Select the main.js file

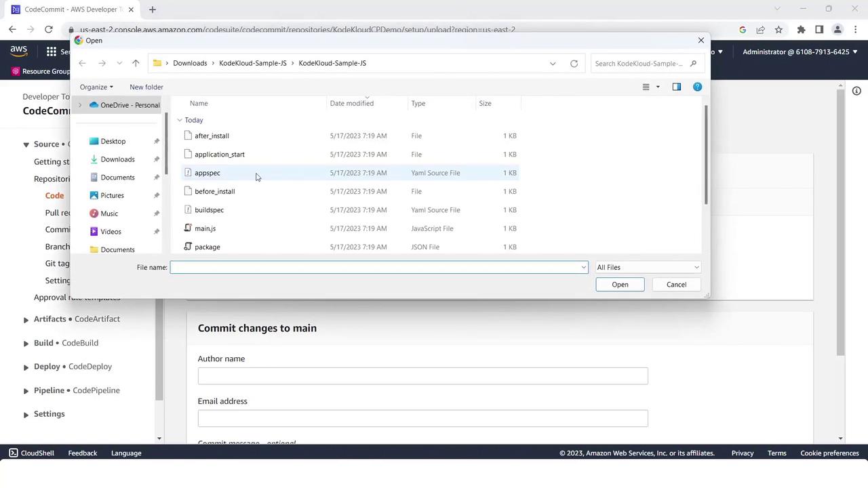pyautogui.click(x=351, y=228)
